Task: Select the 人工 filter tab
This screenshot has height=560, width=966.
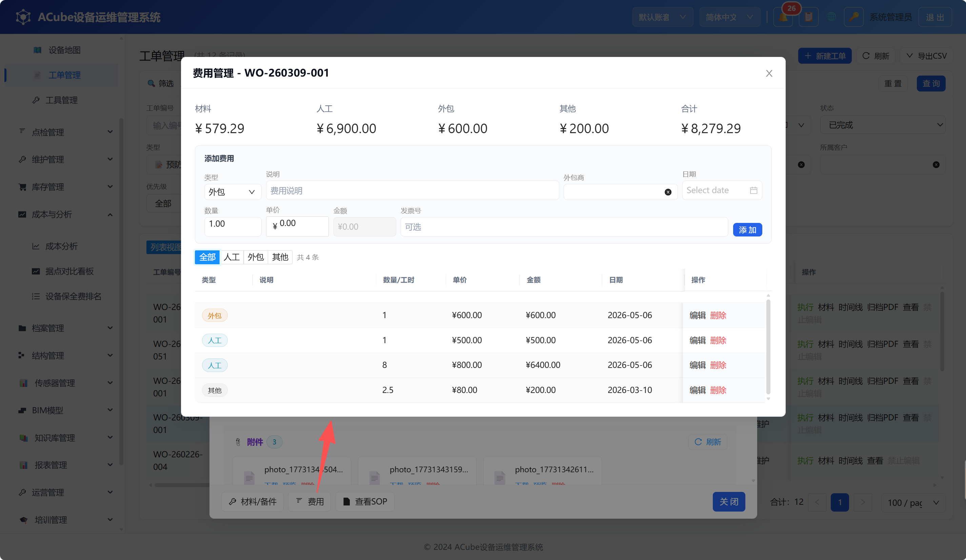Action: pyautogui.click(x=232, y=257)
